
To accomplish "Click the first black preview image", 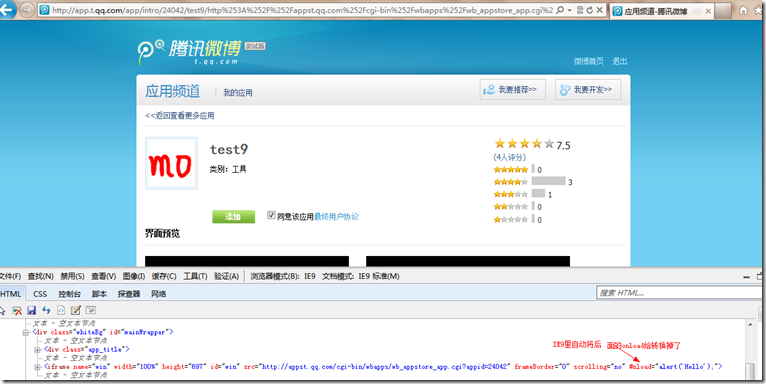I will [247, 261].
